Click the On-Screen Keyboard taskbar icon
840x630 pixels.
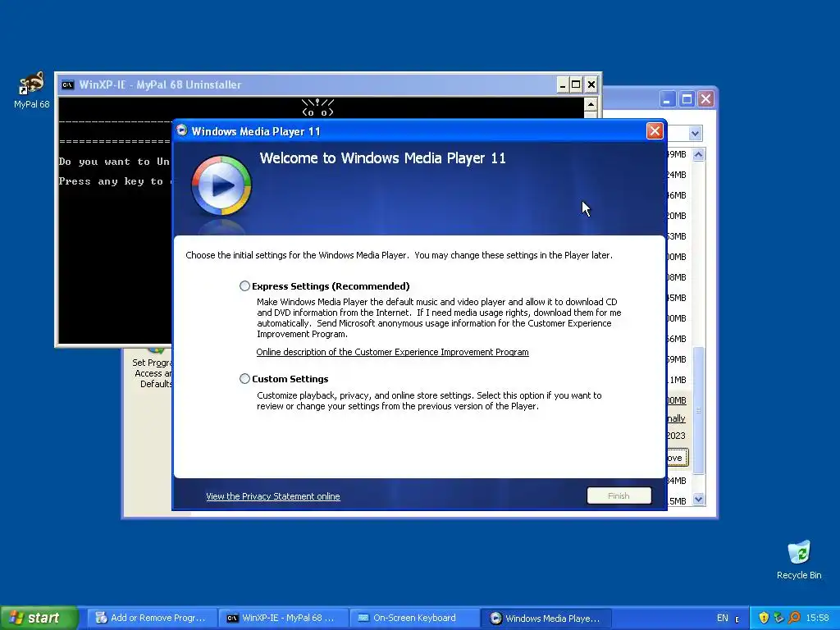(x=363, y=618)
